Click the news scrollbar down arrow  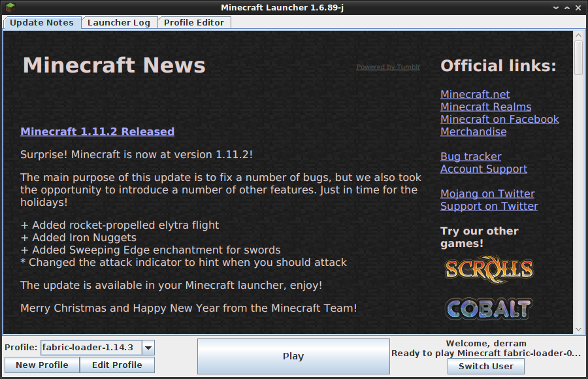pyautogui.click(x=578, y=329)
